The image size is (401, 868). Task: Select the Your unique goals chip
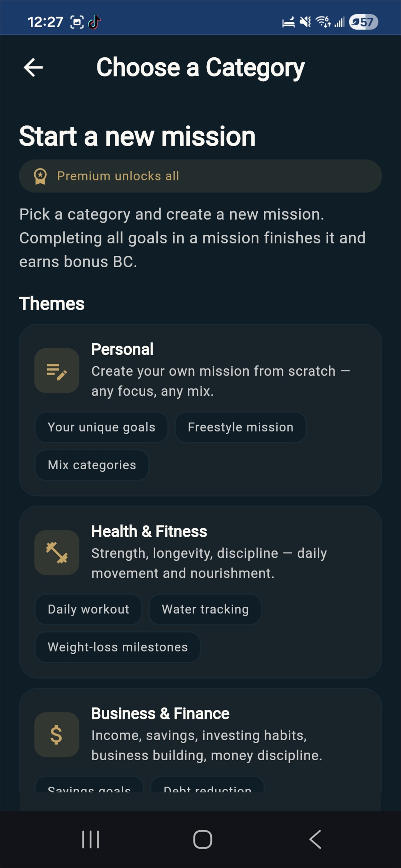click(101, 427)
